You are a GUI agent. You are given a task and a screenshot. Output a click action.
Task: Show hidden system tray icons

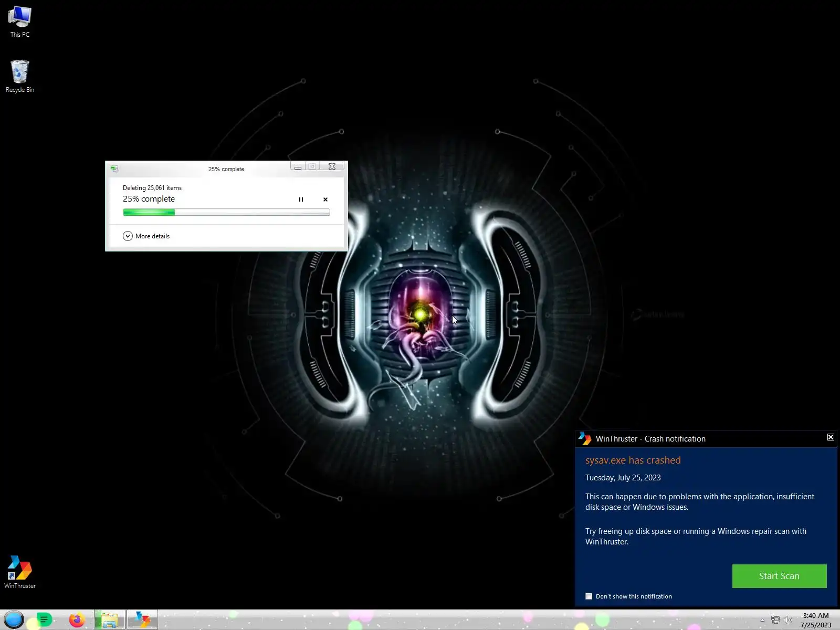point(762,620)
